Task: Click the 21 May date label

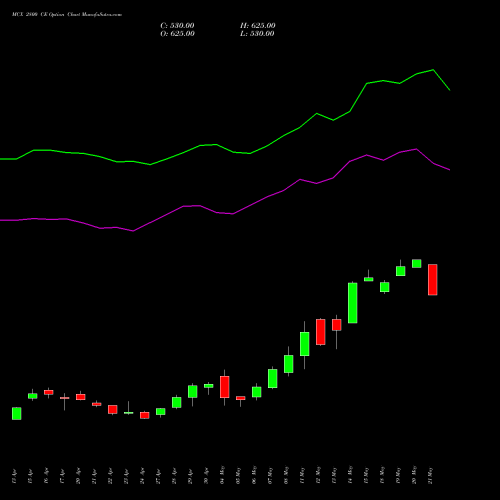Action: coord(430,476)
